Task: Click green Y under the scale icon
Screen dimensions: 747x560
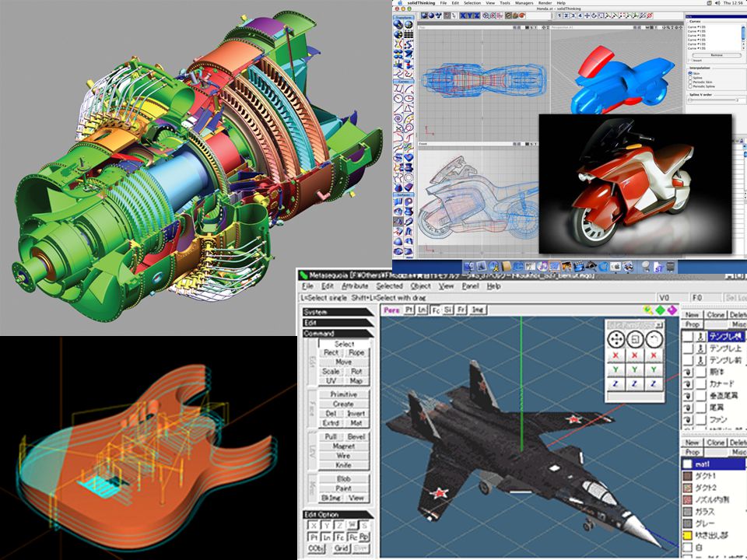Action: point(635,369)
